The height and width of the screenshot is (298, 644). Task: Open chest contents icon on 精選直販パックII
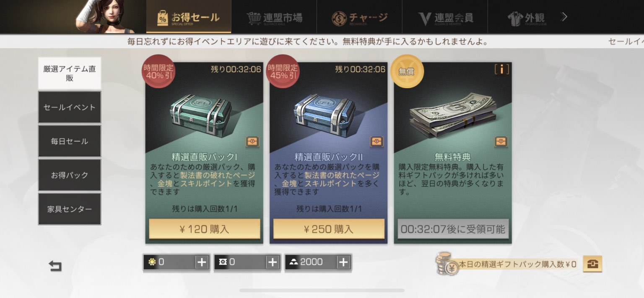[x=377, y=142]
